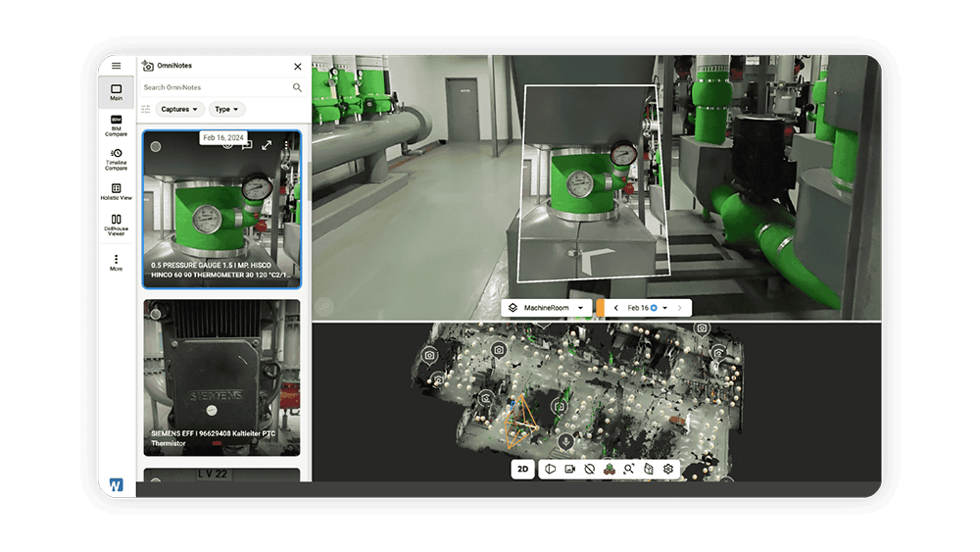
Task: Open the settings gear in viewer toolbar
Action: [668, 469]
